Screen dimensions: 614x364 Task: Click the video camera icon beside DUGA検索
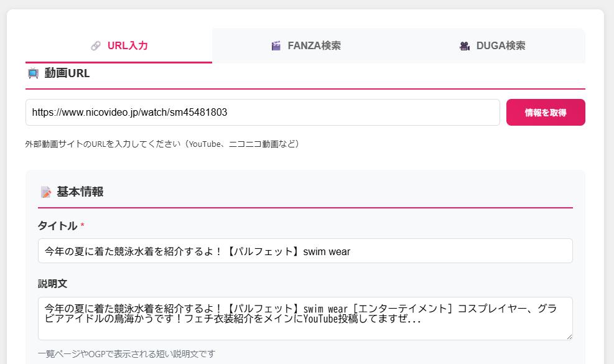[x=465, y=46]
